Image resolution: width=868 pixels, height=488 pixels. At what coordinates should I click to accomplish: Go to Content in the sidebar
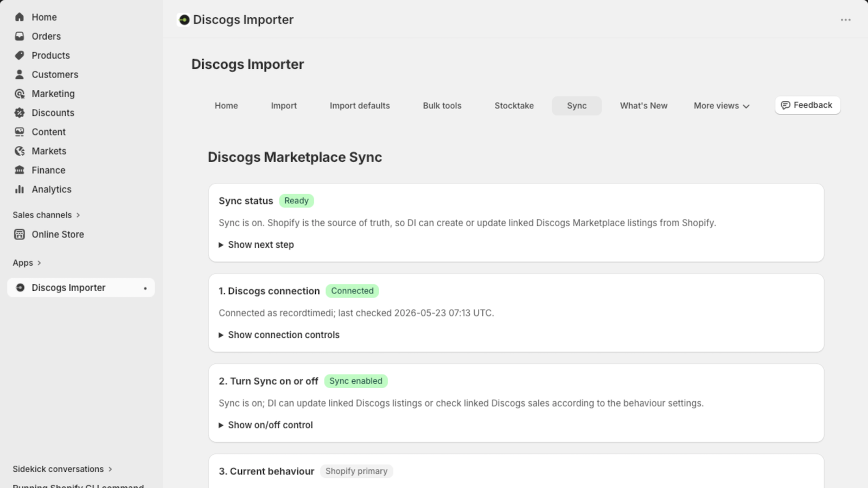click(x=48, y=132)
